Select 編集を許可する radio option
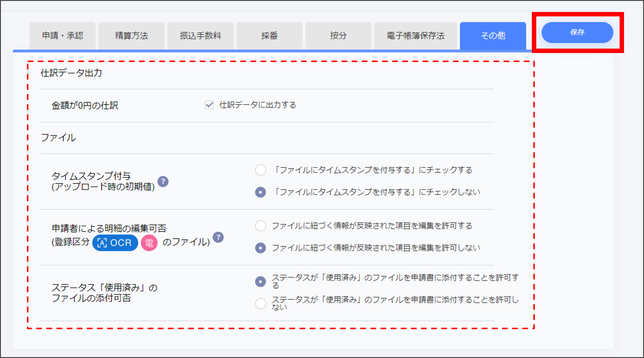Image resolution: width=644 pixels, height=358 pixels. click(x=260, y=226)
